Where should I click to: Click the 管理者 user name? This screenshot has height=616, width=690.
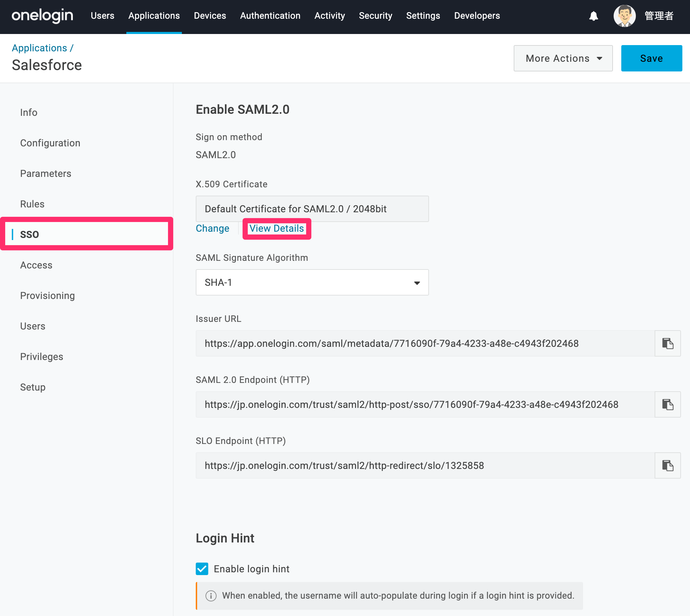click(659, 16)
